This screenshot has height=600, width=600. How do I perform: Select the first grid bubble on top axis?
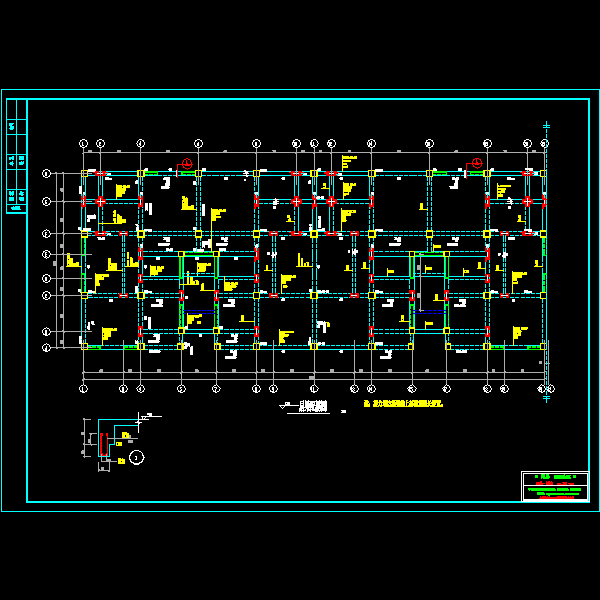point(83,144)
